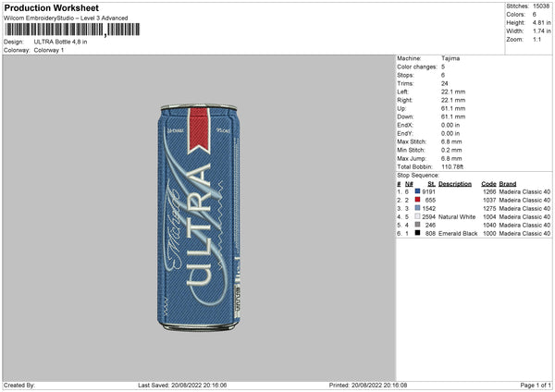Click the 'St.' column header
Screen dimensions: 555x392
point(431,184)
